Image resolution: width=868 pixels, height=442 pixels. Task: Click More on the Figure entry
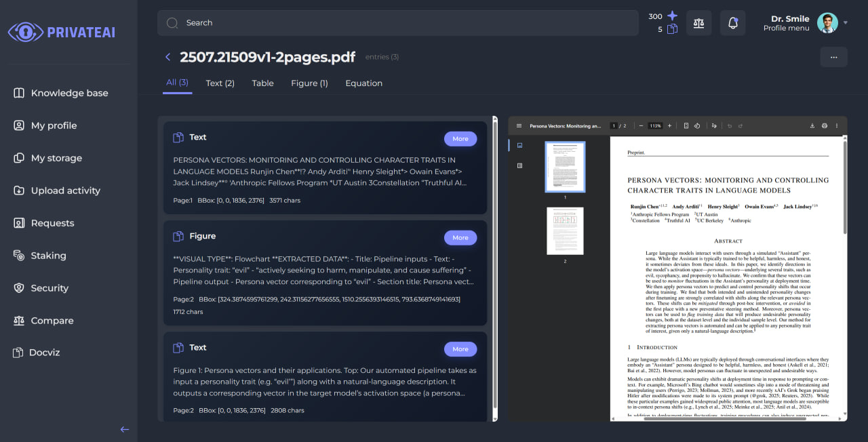(460, 238)
